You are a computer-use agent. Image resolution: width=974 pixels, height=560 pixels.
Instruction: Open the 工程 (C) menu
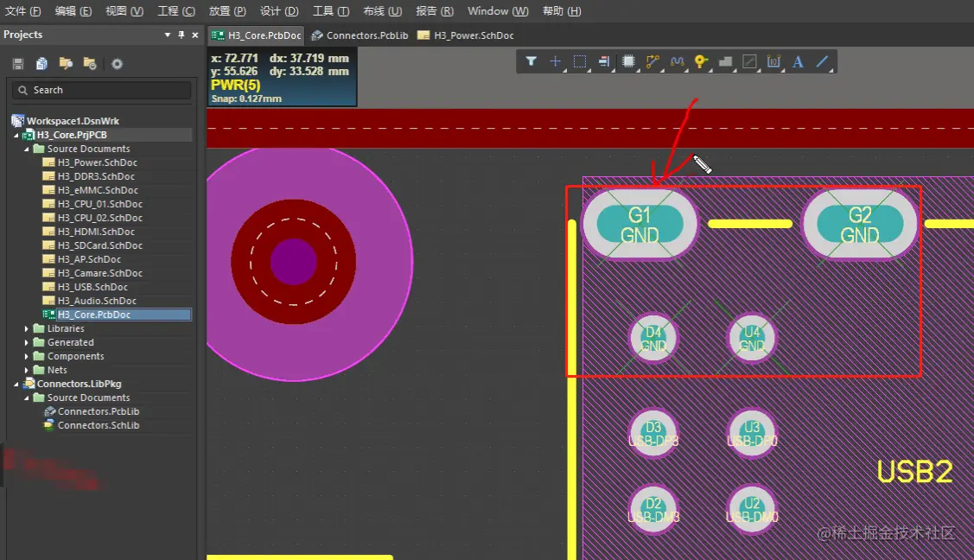tap(175, 11)
